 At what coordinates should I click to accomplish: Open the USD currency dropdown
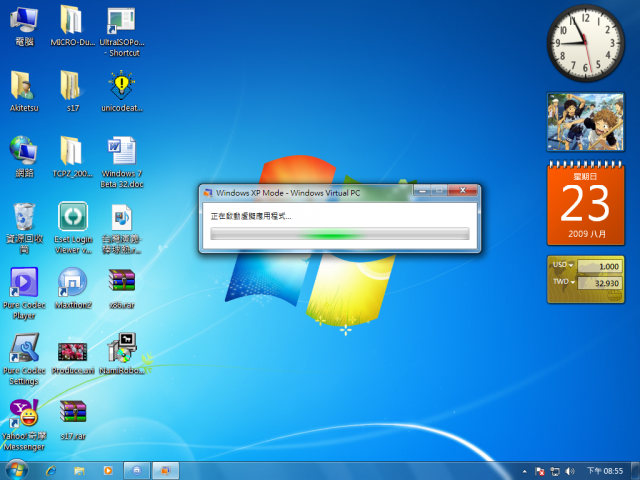[563, 265]
